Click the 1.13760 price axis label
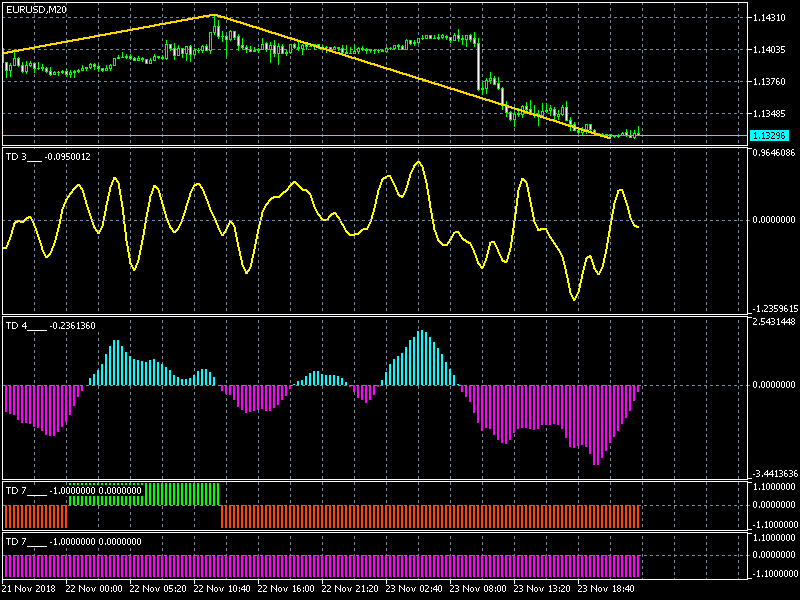Viewport: 800px width, 600px height. 769,82
